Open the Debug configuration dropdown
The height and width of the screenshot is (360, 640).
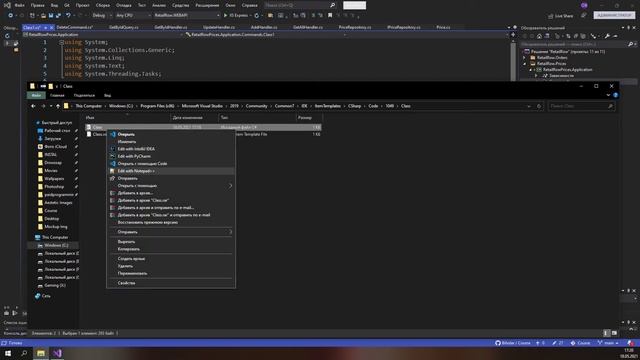(x=102, y=16)
